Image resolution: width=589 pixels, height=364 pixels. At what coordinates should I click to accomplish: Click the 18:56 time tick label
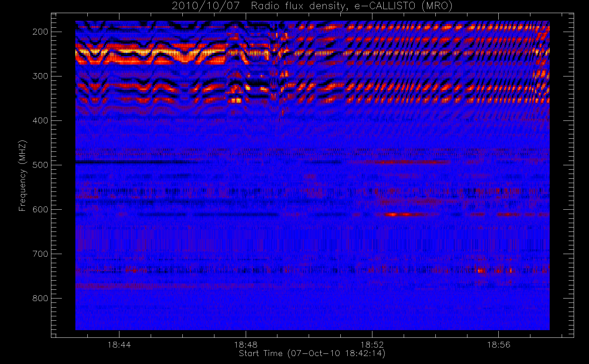tap(499, 345)
